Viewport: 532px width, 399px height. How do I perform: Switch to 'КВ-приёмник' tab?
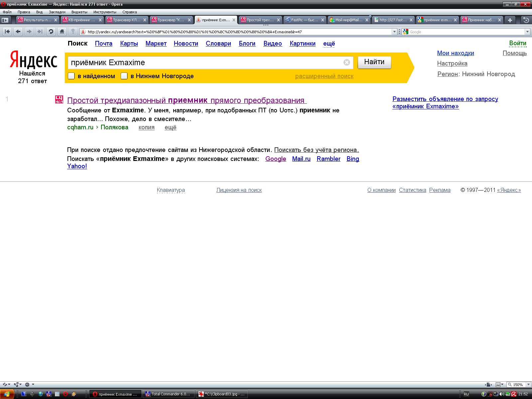click(82, 20)
